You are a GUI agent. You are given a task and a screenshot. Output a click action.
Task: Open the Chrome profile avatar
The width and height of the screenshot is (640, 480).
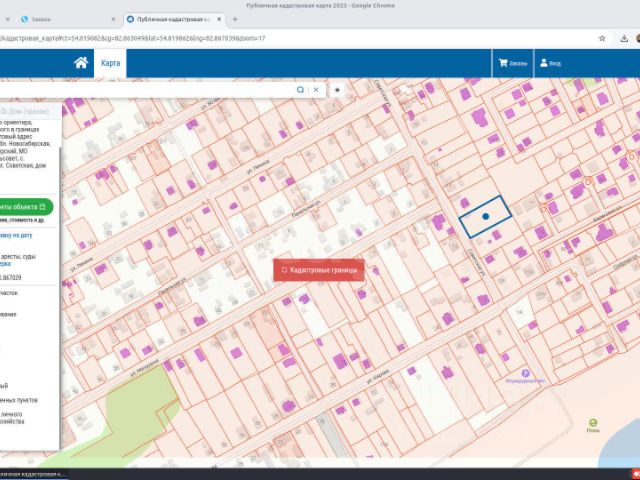point(638,38)
